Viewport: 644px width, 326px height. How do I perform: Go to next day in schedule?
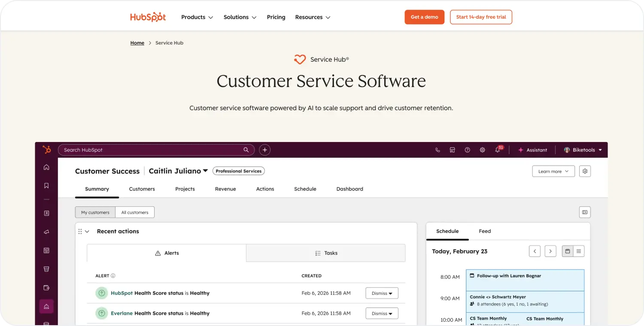550,251
